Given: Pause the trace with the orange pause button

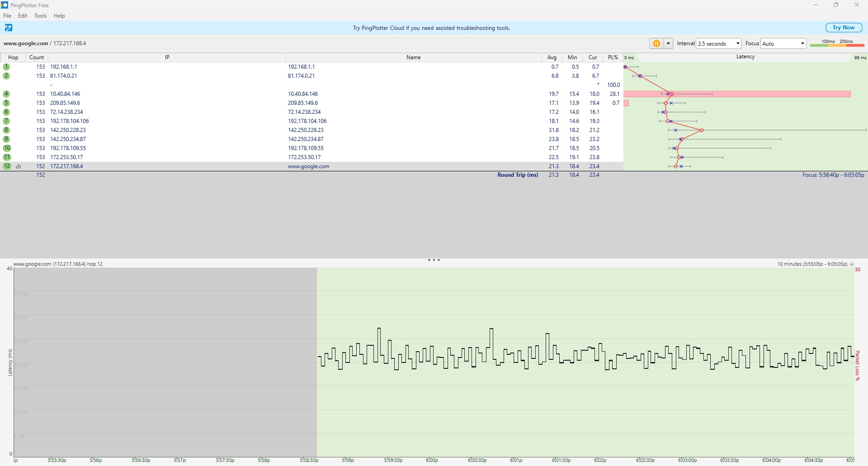Looking at the screenshot, I should [656, 43].
